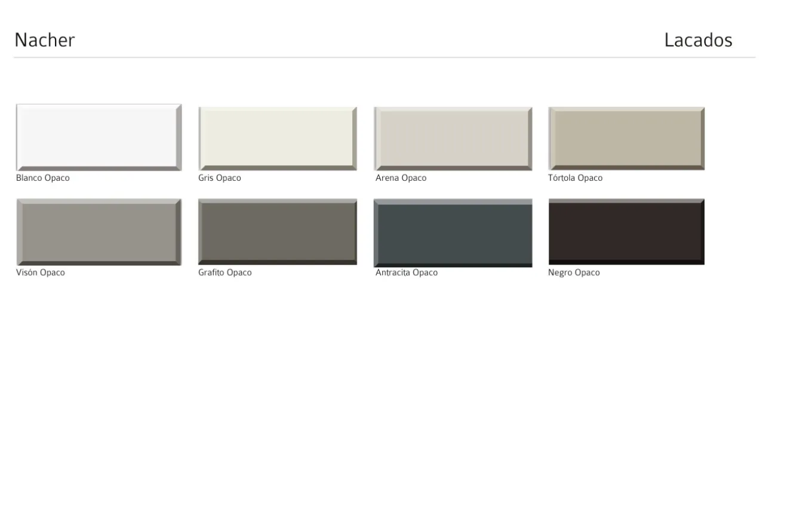Click the 'Arena Opaco' label text

pyautogui.click(x=401, y=178)
